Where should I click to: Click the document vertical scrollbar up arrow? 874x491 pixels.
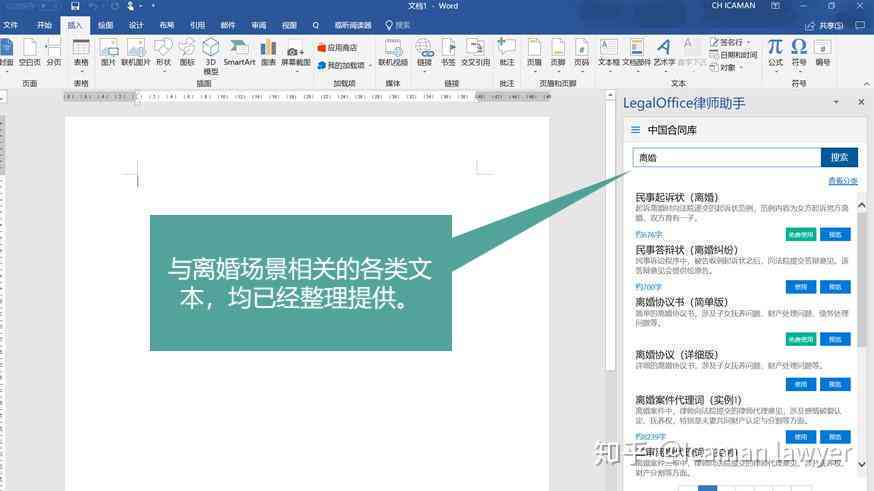click(x=610, y=95)
